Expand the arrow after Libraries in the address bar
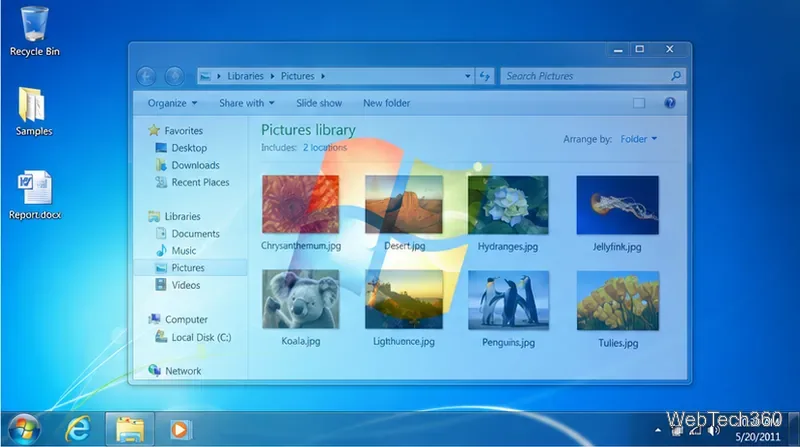The width and height of the screenshot is (800, 447). click(x=272, y=76)
